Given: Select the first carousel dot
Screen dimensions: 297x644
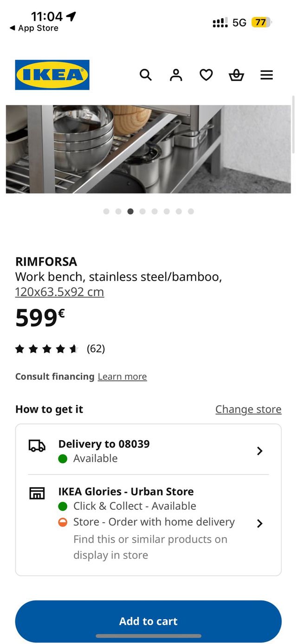Looking at the screenshot, I should click(106, 211).
